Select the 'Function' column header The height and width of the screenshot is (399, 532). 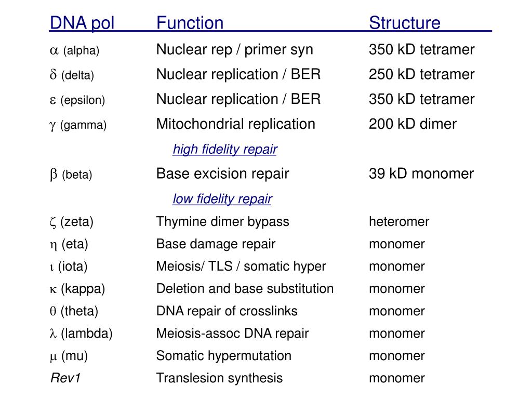pyautogui.click(x=190, y=23)
